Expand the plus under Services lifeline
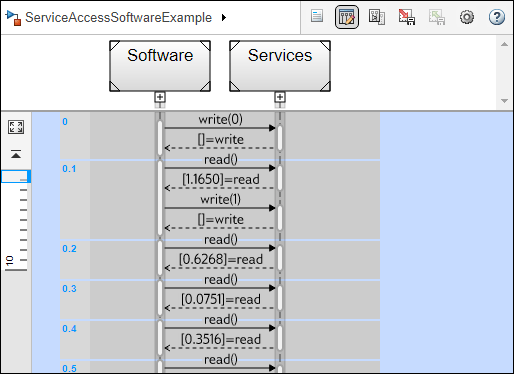 coord(280,97)
